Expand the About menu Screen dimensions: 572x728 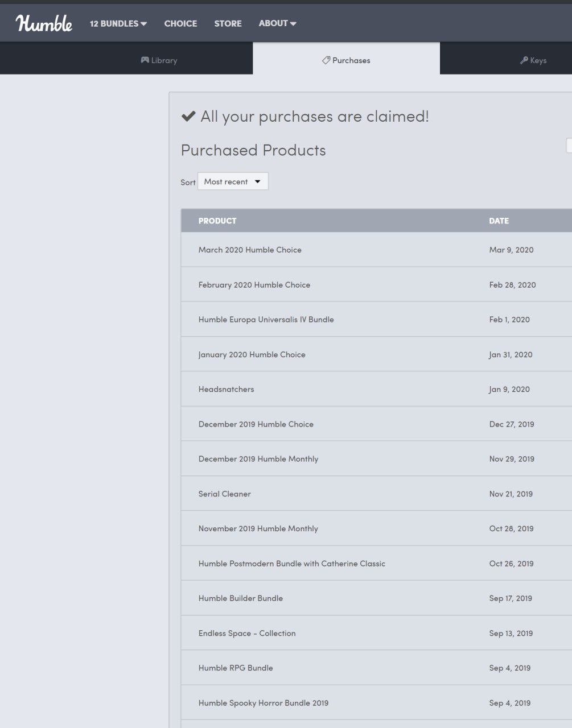277,23
